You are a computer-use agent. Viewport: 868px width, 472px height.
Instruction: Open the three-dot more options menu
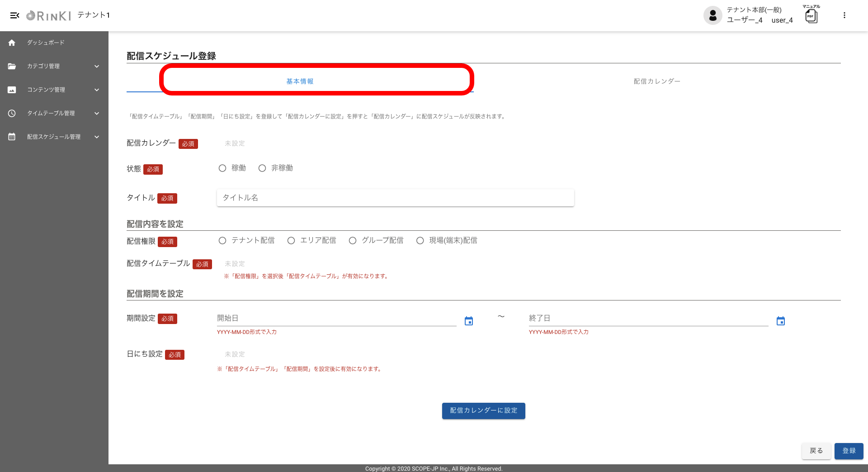[844, 15]
